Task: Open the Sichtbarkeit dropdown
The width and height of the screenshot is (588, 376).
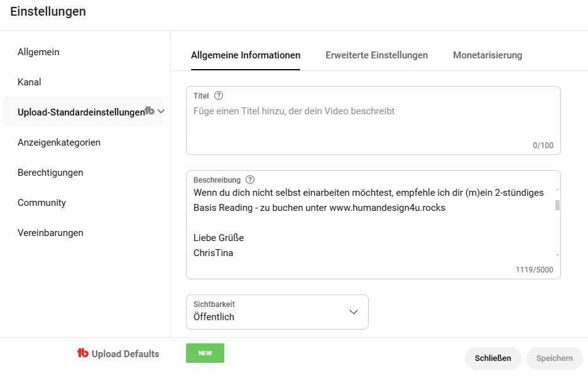Action: [277, 312]
